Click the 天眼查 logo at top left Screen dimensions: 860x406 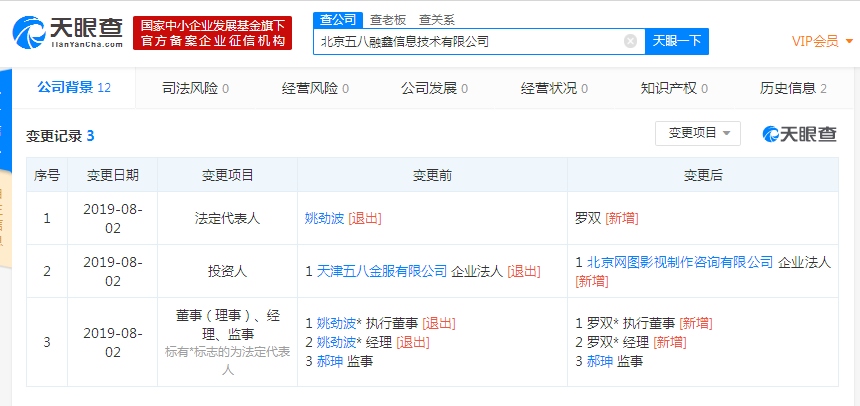pyautogui.click(x=68, y=32)
